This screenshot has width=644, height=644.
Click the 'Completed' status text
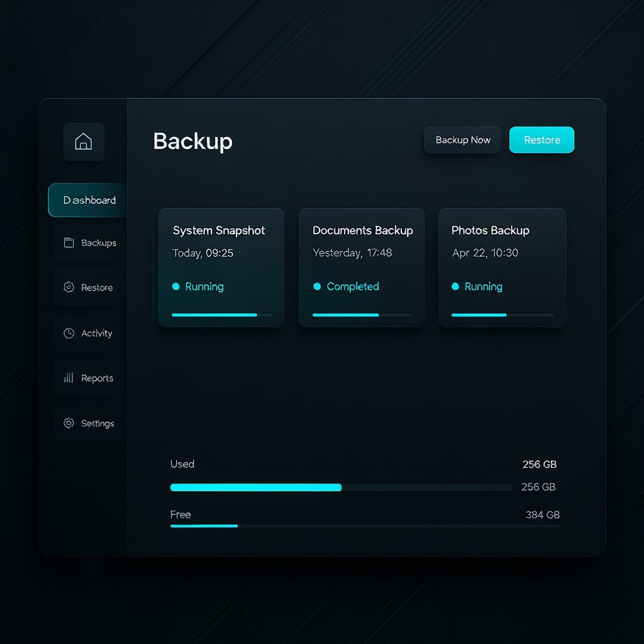pos(353,286)
